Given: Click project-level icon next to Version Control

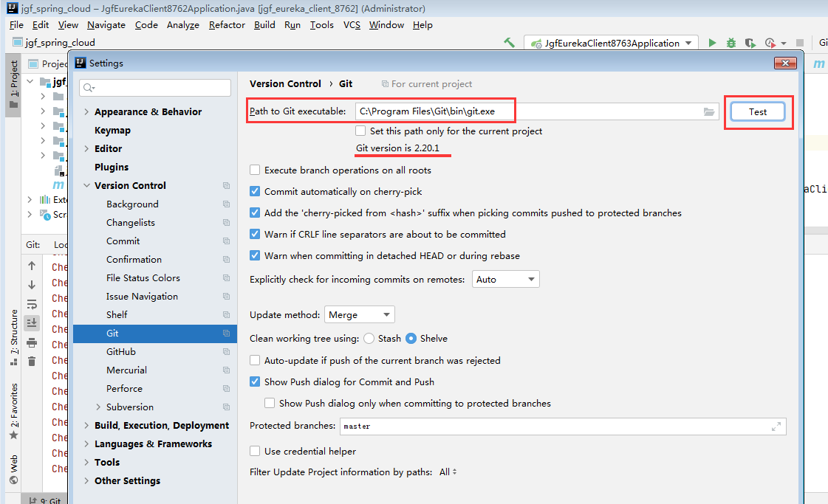Looking at the screenshot, I should click(x=227, y=186).
